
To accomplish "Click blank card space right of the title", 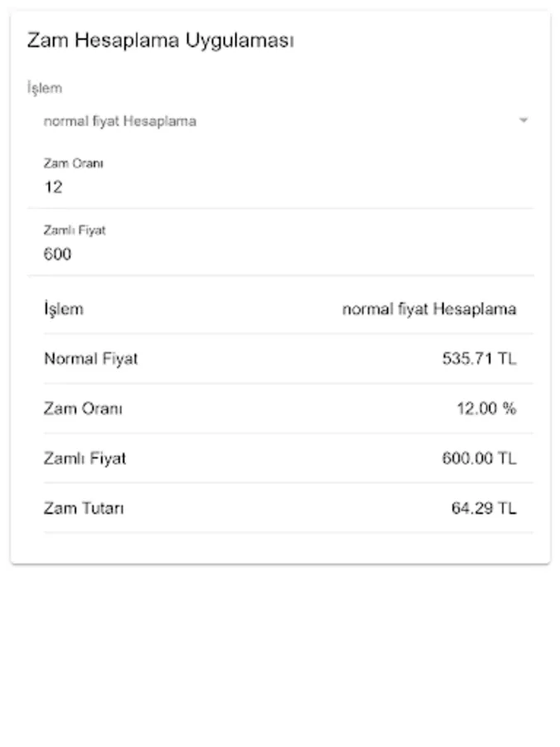I will tap(423, 41).
